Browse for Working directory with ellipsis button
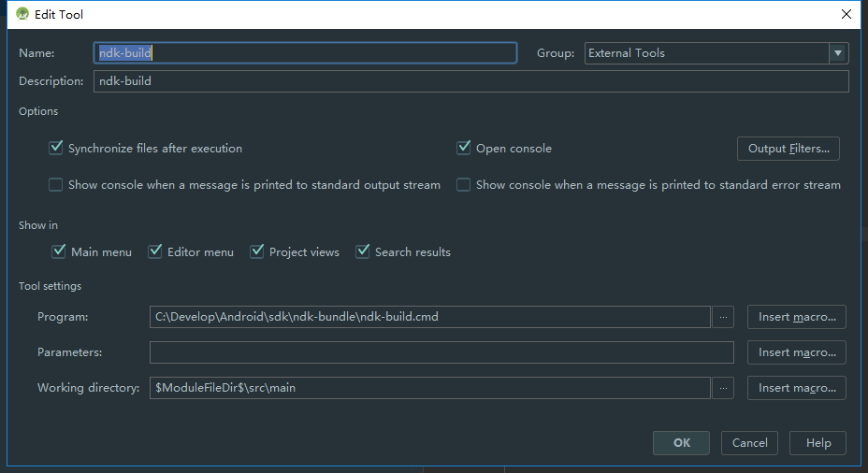 coord(723,388)
